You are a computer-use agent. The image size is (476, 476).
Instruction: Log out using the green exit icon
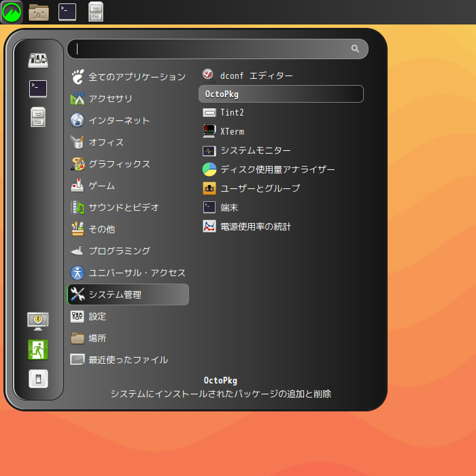pyautogui.click(x=38, y=350)
